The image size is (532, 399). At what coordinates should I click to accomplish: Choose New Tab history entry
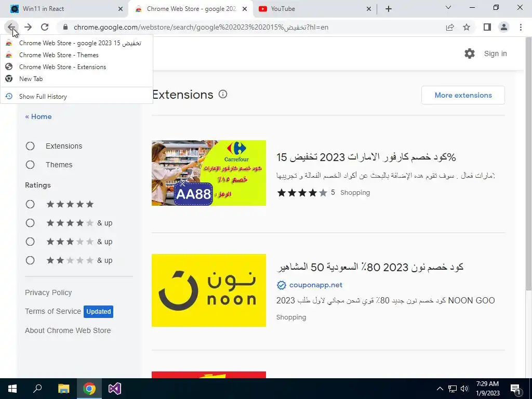(76, 79)
